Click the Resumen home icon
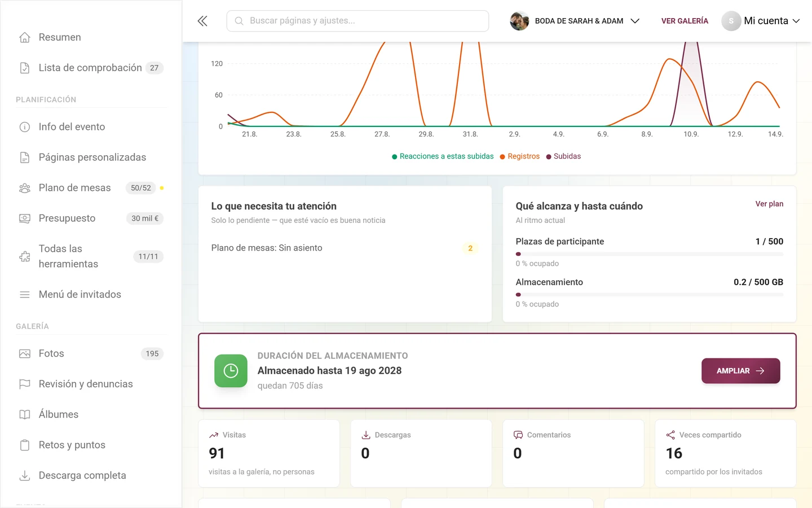Viewport: 812px width, 508px height. click(x=25, y=37)
